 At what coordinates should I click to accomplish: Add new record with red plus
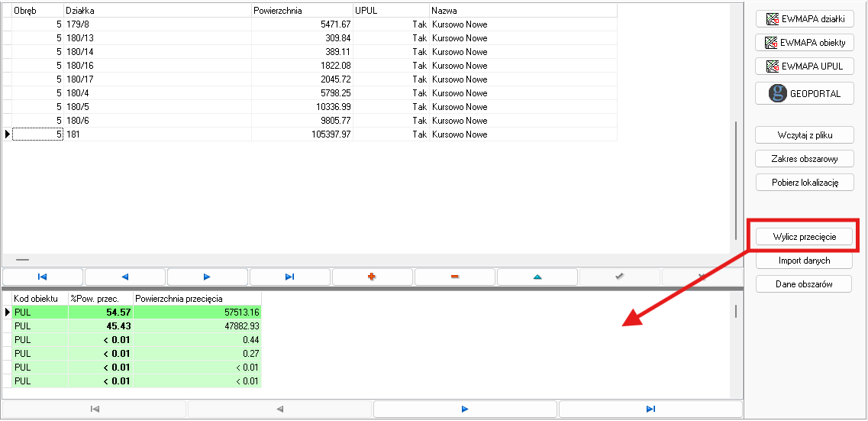point(373,277)
